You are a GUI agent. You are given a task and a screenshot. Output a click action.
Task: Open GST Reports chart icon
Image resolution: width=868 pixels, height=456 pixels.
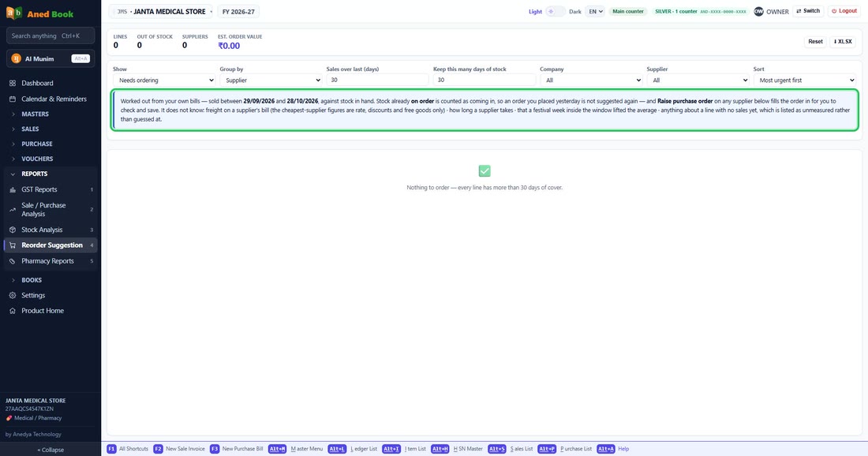(x=12, y=189)
